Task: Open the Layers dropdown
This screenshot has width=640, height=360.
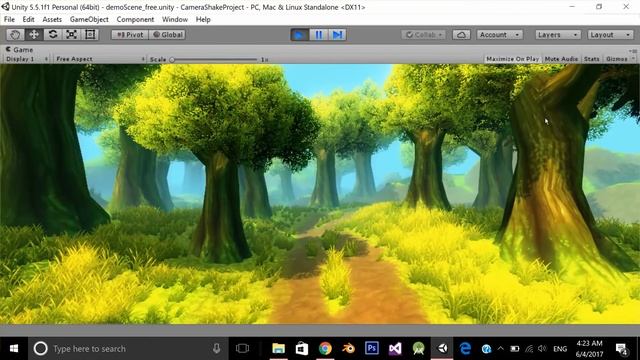Action: (x=558, y=35)
